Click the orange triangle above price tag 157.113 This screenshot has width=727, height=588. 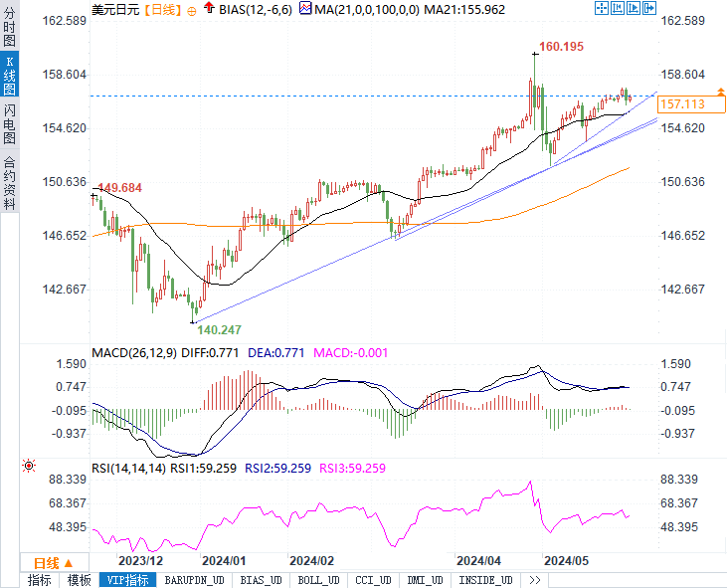pyautogui.click(x=720, y=92)
